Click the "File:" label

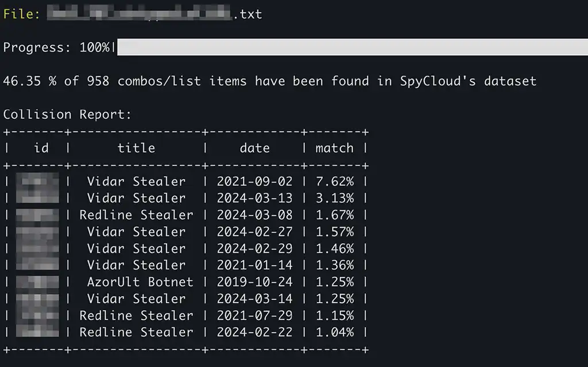[22, 14]
